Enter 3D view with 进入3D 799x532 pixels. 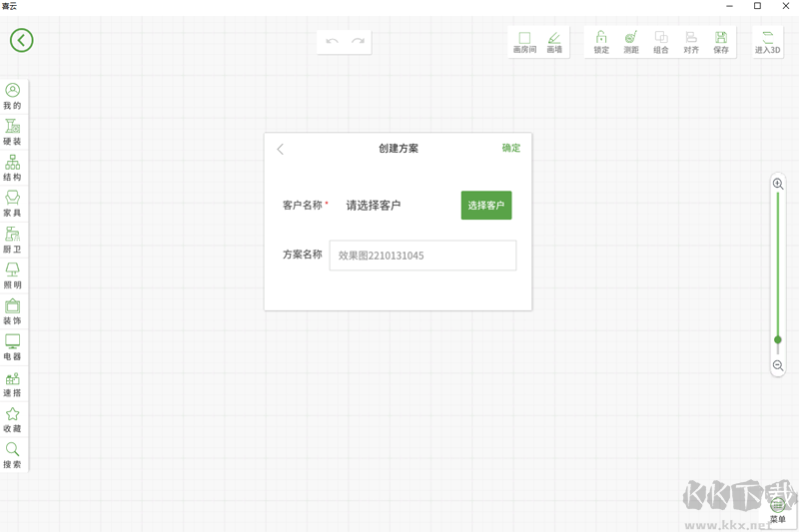[x=767, y=42]
